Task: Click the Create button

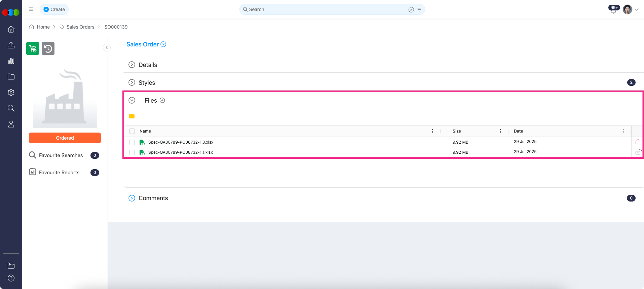Action: (54, 9)
